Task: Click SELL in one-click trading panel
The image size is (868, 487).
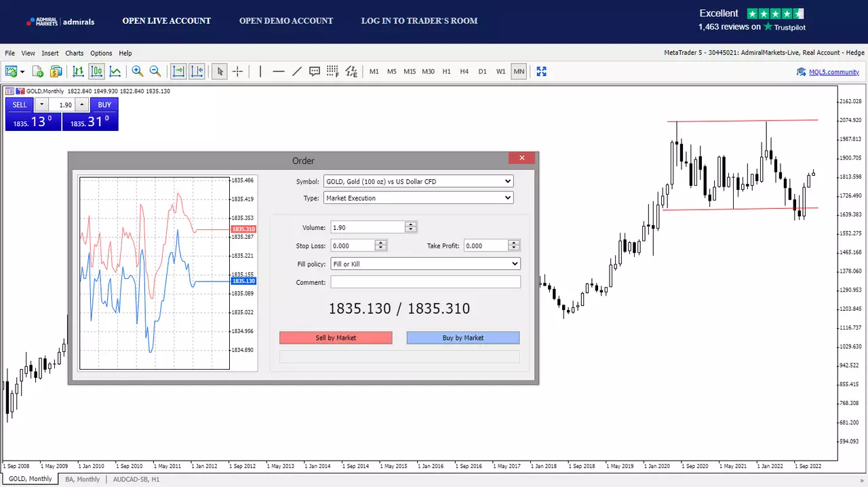Action: coord(20,105)
